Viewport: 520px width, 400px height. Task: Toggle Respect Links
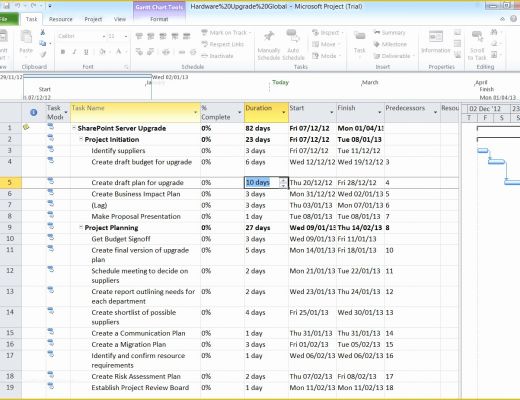tap(223, 44)
